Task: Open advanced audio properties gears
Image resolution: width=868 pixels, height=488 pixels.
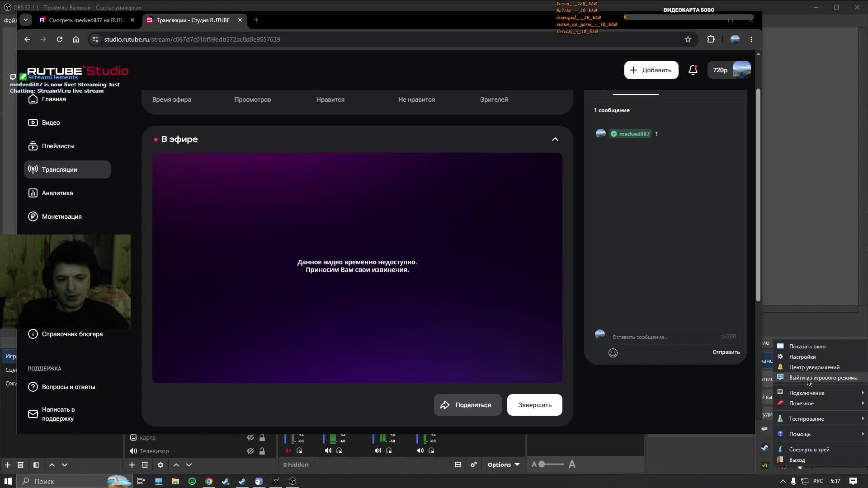Action: [474, 465]
